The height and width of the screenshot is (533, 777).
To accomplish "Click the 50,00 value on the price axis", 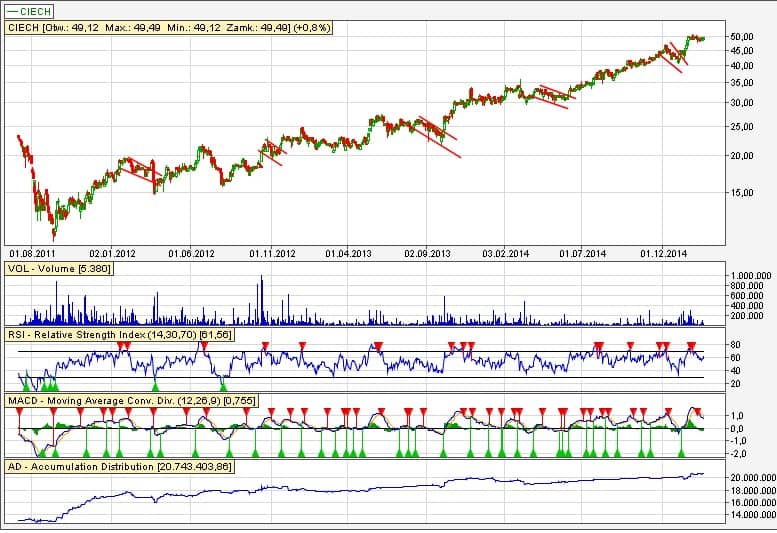I will pyautogui.click(x=741, y=37).
